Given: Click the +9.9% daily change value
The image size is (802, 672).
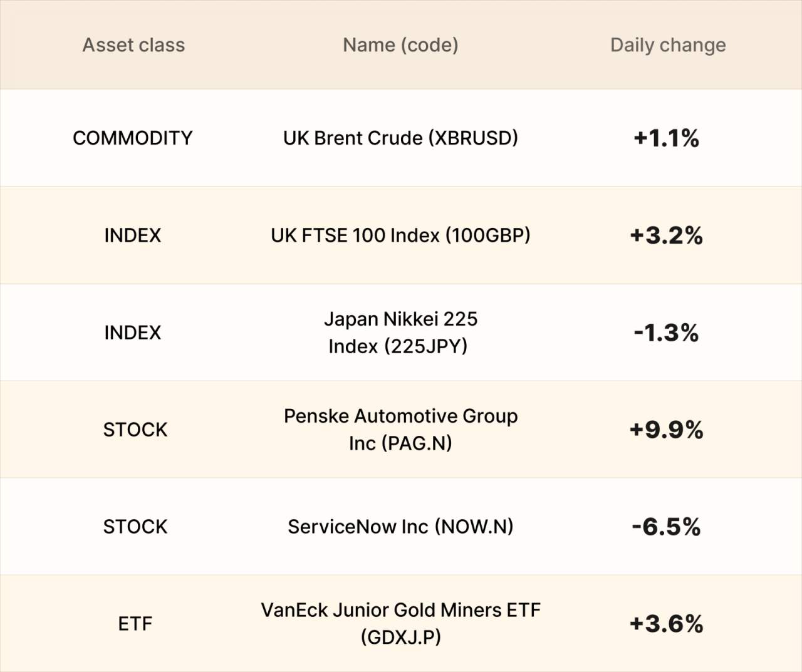Looking at the screenshot, I should point(666,430).
